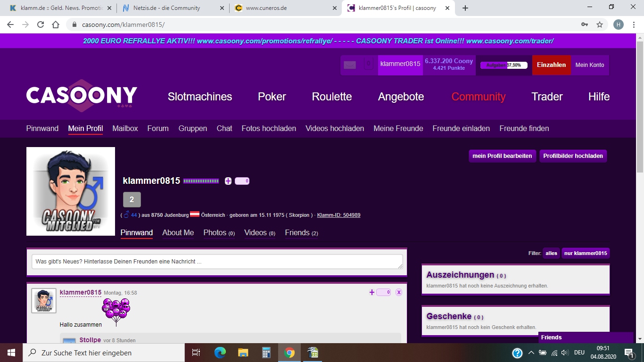Open Wi-Fi network settings in tray

pos(554,353)
